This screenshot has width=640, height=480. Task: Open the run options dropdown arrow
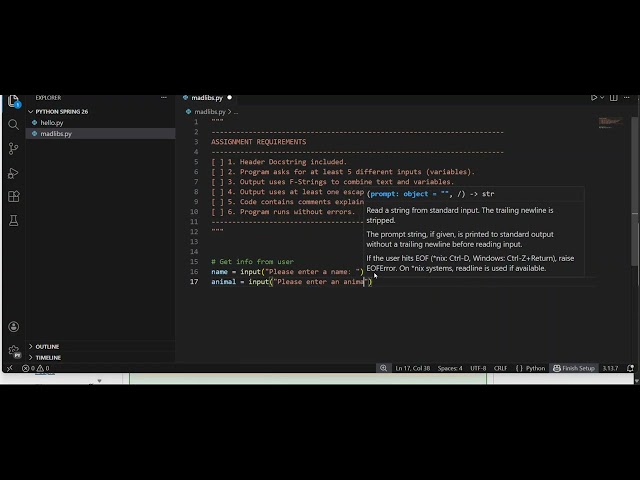click(602, 98)
